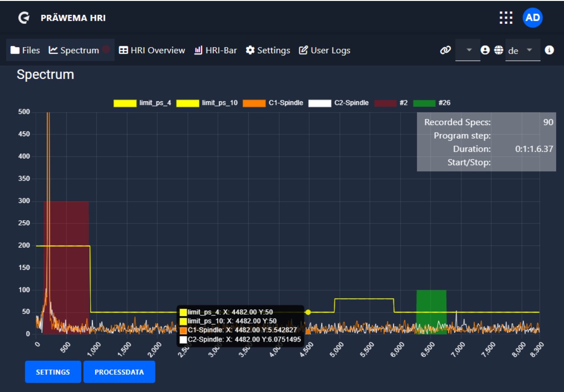Viewport: 564px width, 392px height.
Task: Click the PROCESSDATA button
Action: (119, 372)
